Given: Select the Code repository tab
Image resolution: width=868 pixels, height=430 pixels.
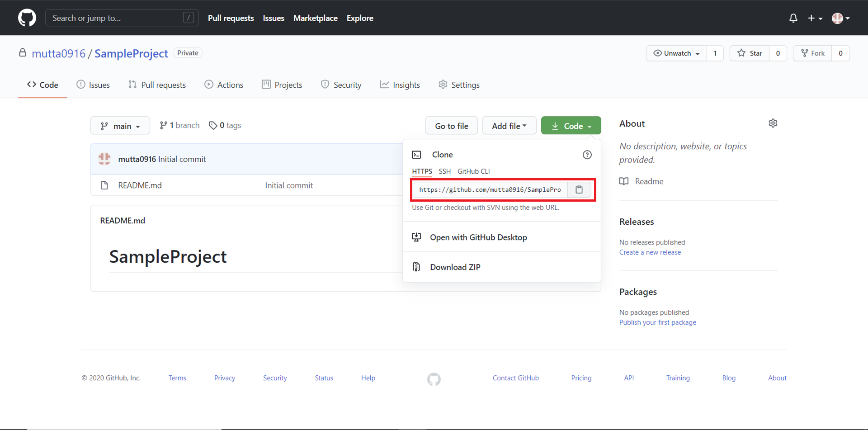Looking at the screenshot, I should point(42,85).
